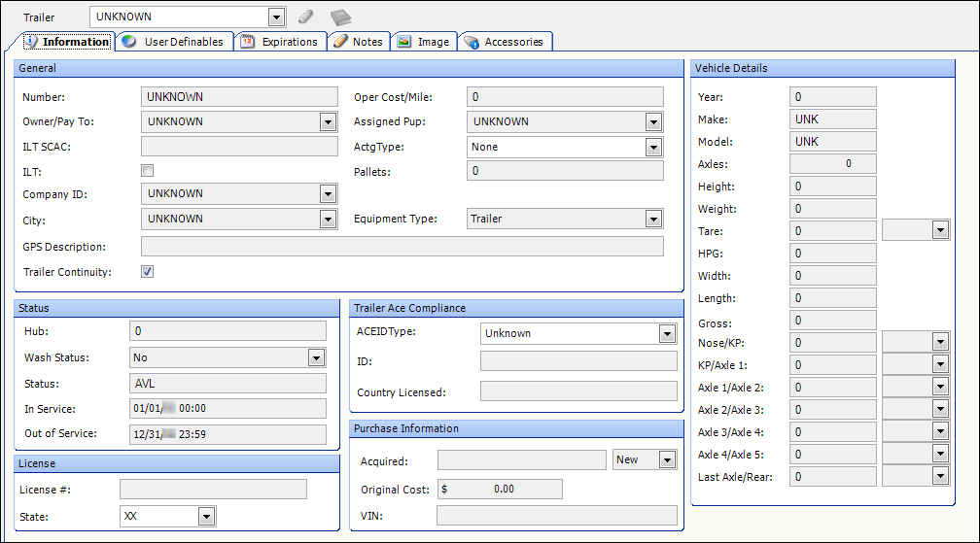
Task: Open the Image tab
Action: coord(424,42)
